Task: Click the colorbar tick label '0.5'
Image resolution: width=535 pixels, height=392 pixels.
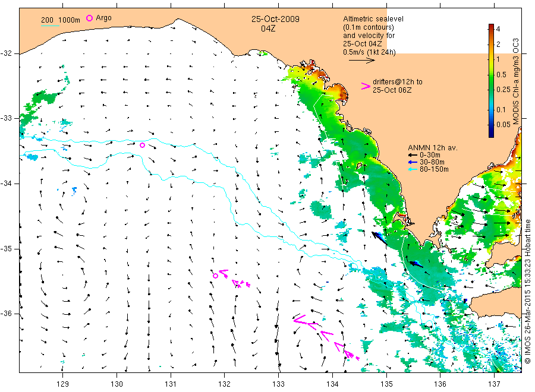Action: pyautogui.click(x=501, y=74)
